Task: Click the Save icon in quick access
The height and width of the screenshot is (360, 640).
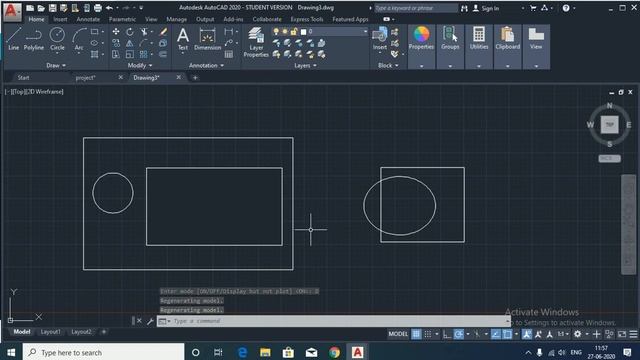Action: (53, 8)
